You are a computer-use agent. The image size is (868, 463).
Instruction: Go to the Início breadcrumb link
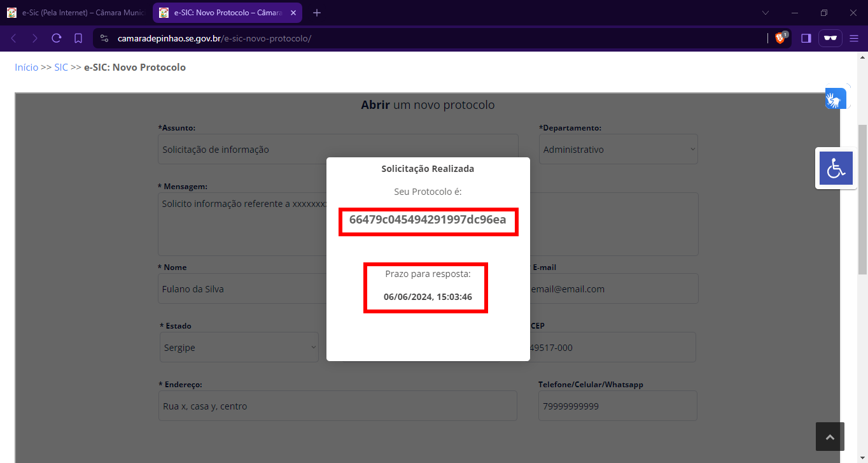27,68
